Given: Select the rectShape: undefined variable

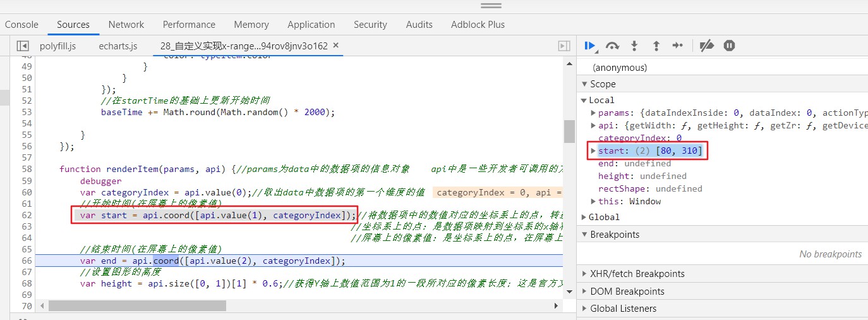Looking at the screenshot, I should 650,188.
